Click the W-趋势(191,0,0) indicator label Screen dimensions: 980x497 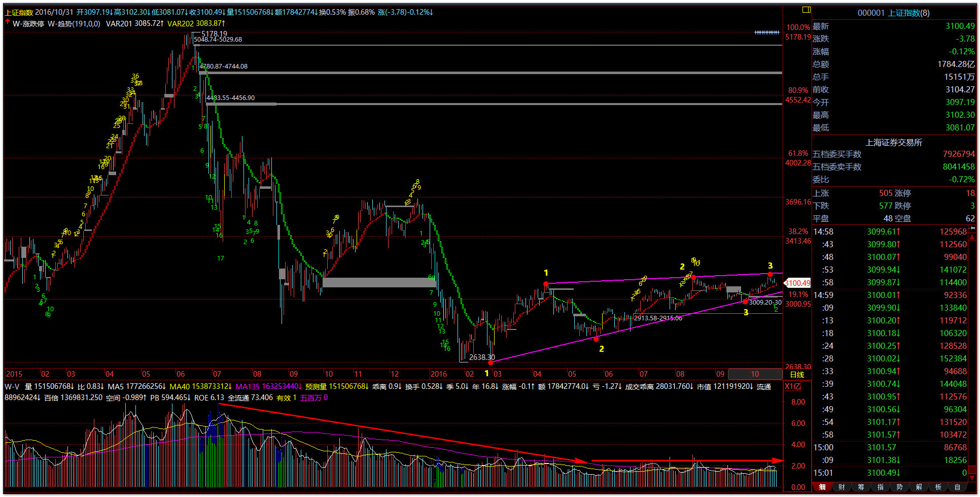click(74, 23)
